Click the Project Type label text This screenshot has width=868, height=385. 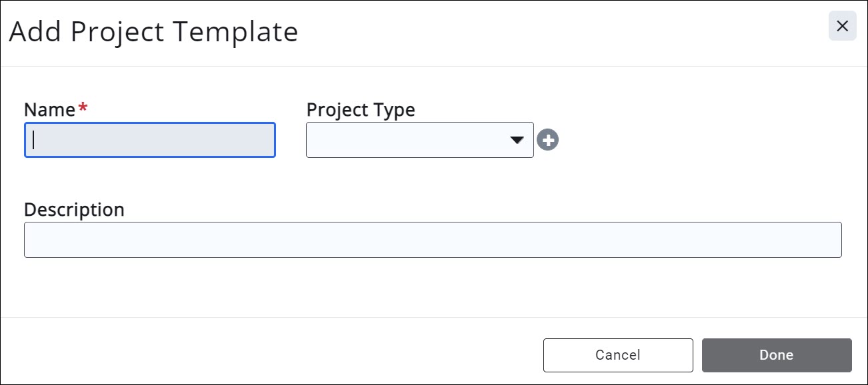click(361, 110)
